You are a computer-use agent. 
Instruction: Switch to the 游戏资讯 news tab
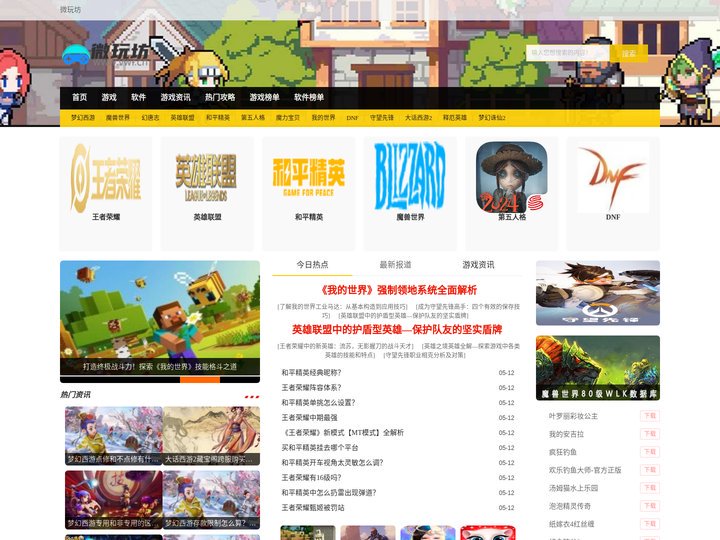pos(478,264)
